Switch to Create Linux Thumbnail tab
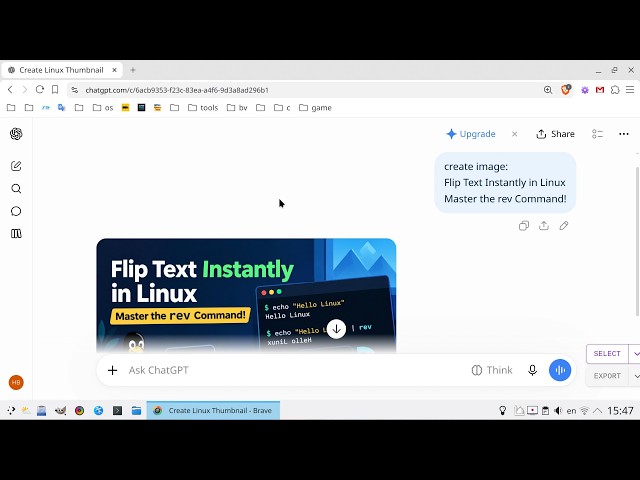The image size is (640, 480). tap(62, 70)
